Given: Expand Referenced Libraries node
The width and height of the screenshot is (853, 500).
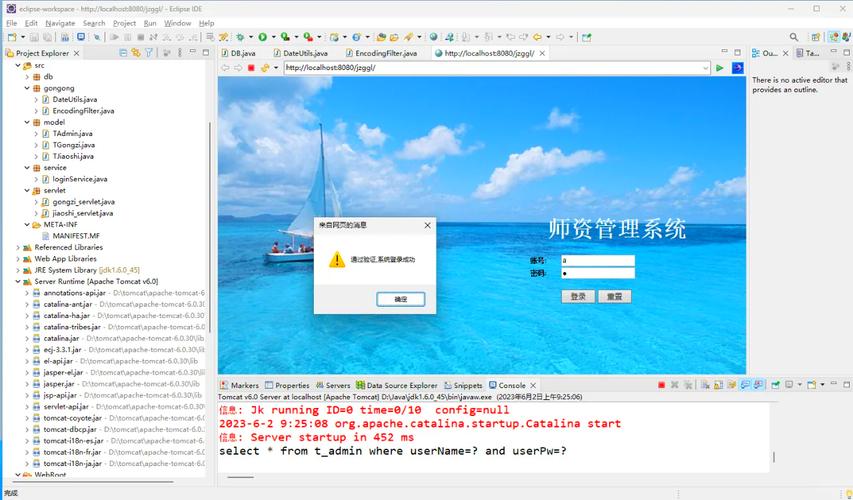Looking at the screenshot, I should click(x=18, y=248).
